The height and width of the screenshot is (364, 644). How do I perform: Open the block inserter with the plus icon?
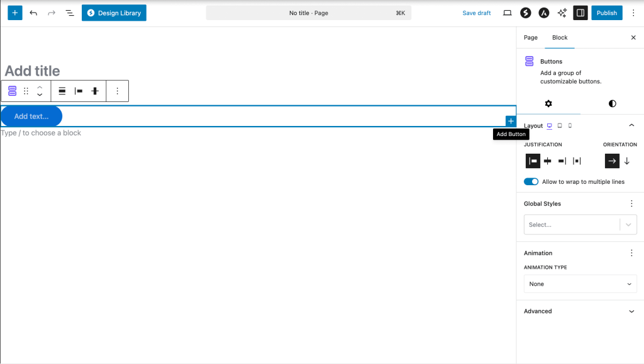14,13
